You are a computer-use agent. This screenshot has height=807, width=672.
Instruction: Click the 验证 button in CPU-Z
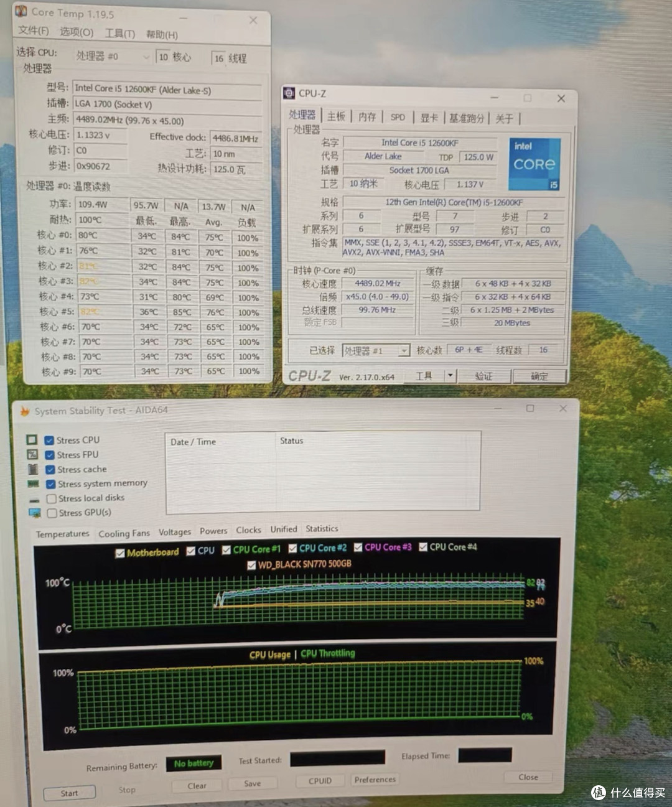coord(484,376)
